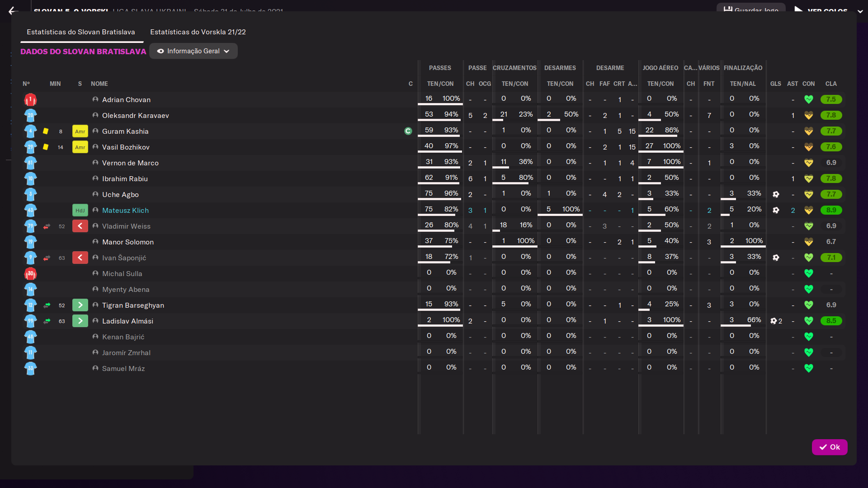Screen dimensions: 868x488
Task: Click the captain badge on Guram Kashia's row
Action: click(x=408, y=131)
